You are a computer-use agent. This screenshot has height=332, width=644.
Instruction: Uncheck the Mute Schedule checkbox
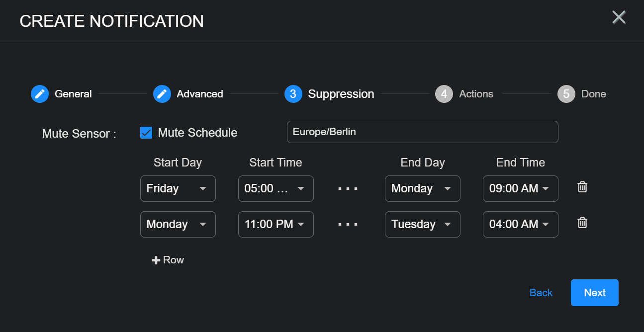(x=146, y=133)
